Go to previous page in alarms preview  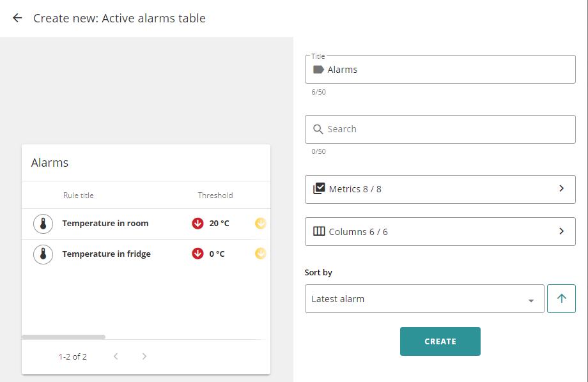coord(116,356)
